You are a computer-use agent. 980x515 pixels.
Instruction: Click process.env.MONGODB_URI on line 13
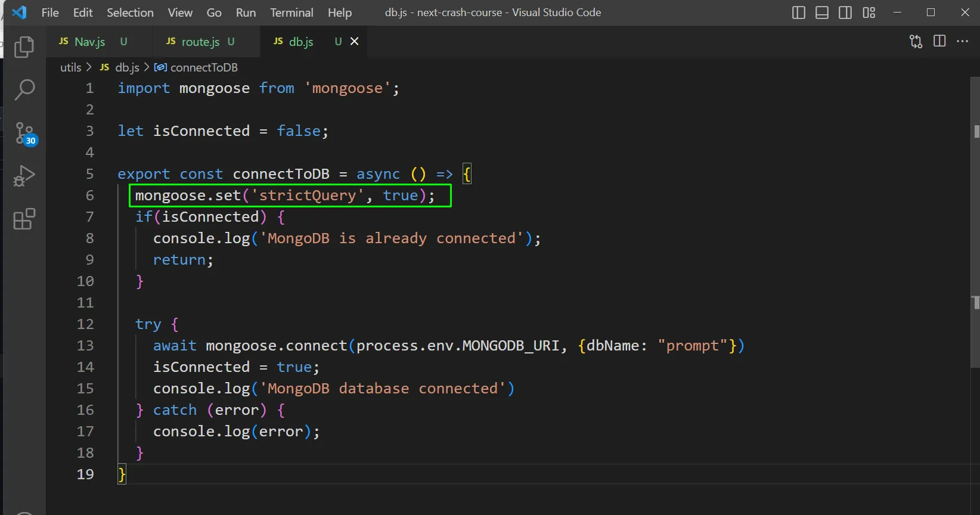458,346
